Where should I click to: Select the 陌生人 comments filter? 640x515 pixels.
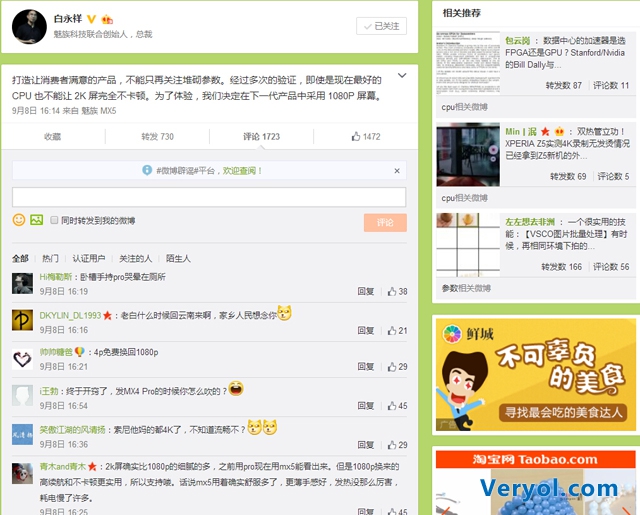tap(178, 258)
